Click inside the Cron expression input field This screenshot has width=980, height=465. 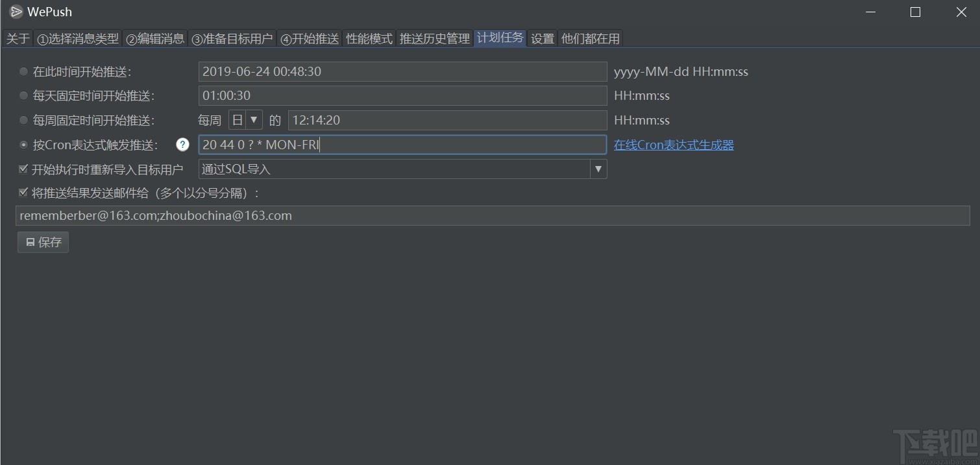click(x=402, y=144)
